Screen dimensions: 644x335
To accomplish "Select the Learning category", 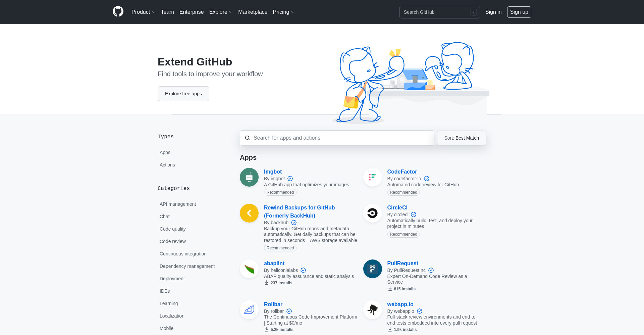I will click(x=169, y=303).
